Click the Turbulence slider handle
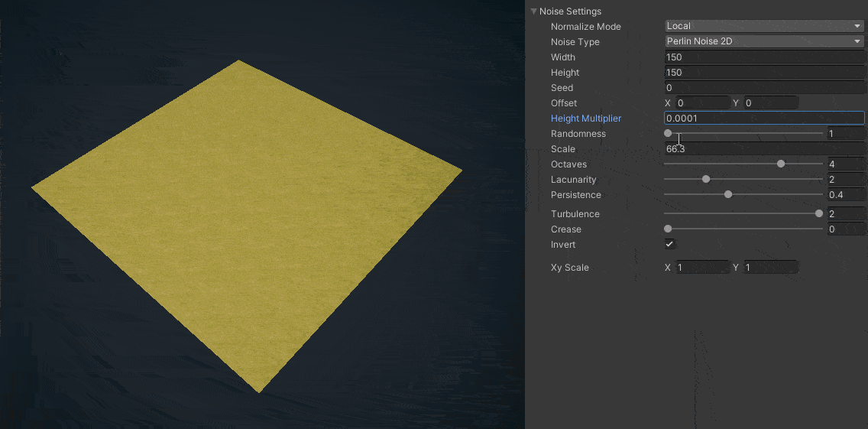Image resolution: width=868 pixels, height=429 pixels. coord(819,213)
